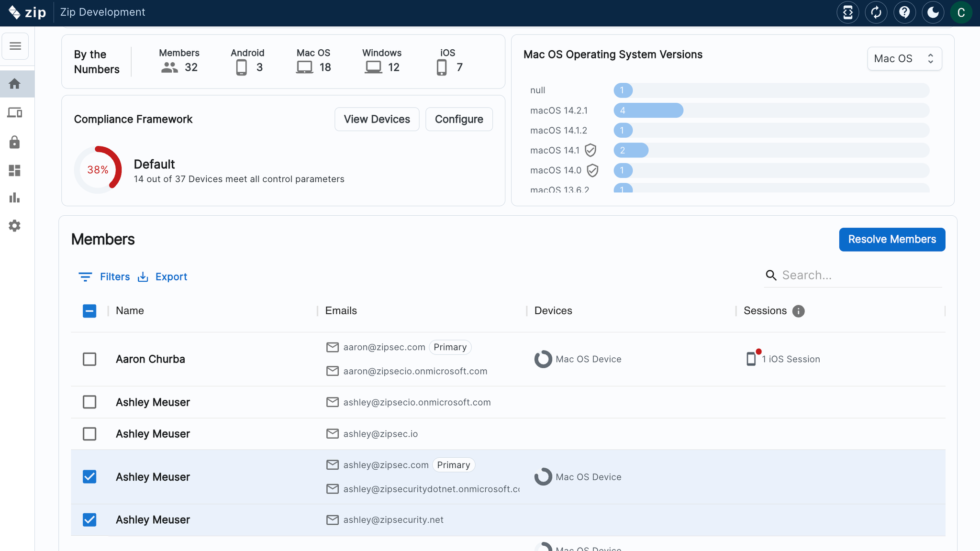The width and height of the screenshot is (980, 551).
Task: Open the Devices sidebar icon
Action: coord(15,113)
